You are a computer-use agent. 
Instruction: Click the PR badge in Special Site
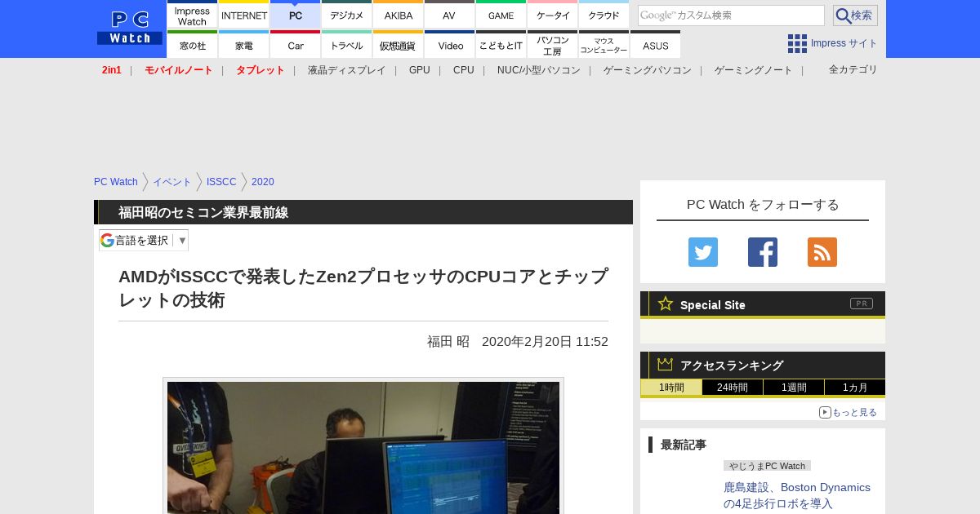click(x=862, y=304)
